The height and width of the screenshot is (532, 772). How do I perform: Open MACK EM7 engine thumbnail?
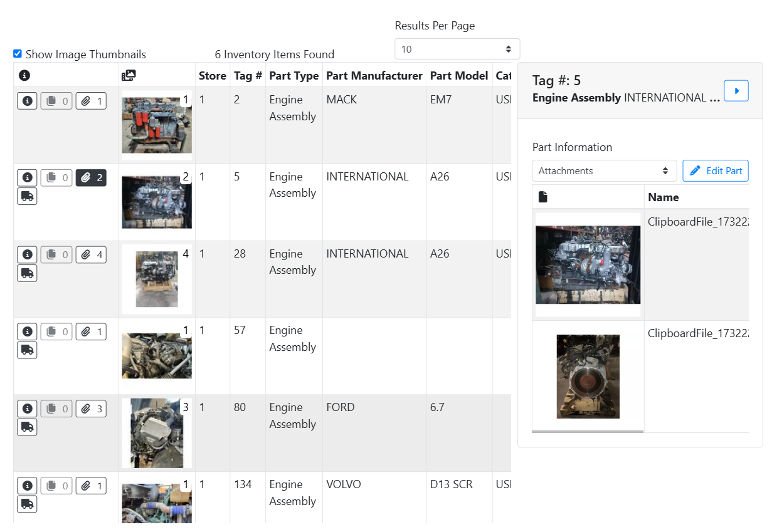[x=157, y=125]
